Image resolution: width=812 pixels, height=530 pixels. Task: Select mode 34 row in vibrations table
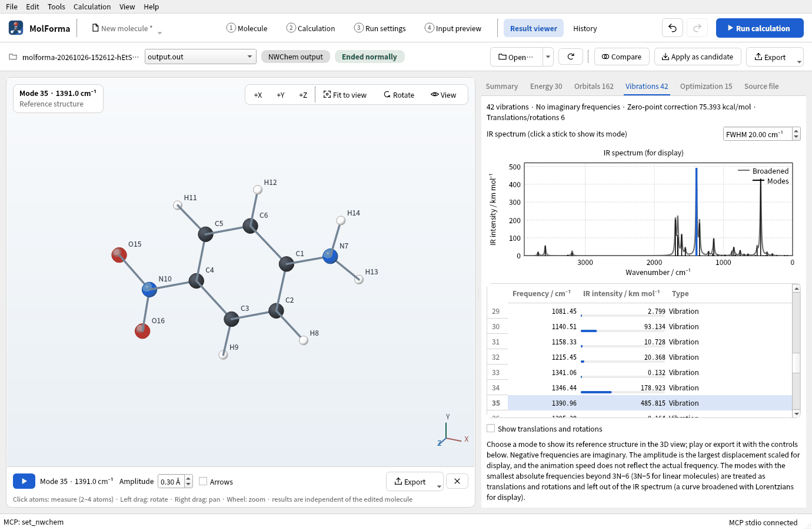point(639,387)
